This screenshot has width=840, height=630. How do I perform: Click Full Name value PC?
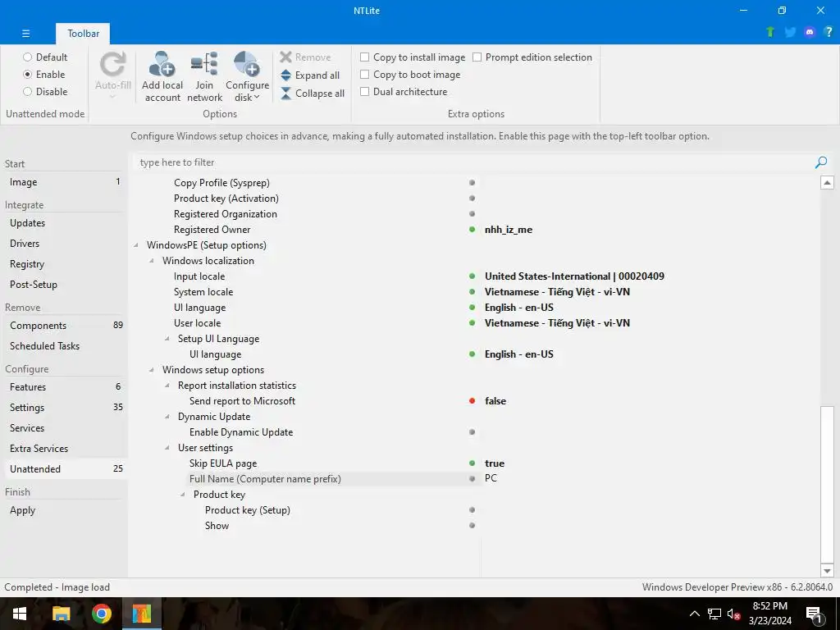coord(491,478)
